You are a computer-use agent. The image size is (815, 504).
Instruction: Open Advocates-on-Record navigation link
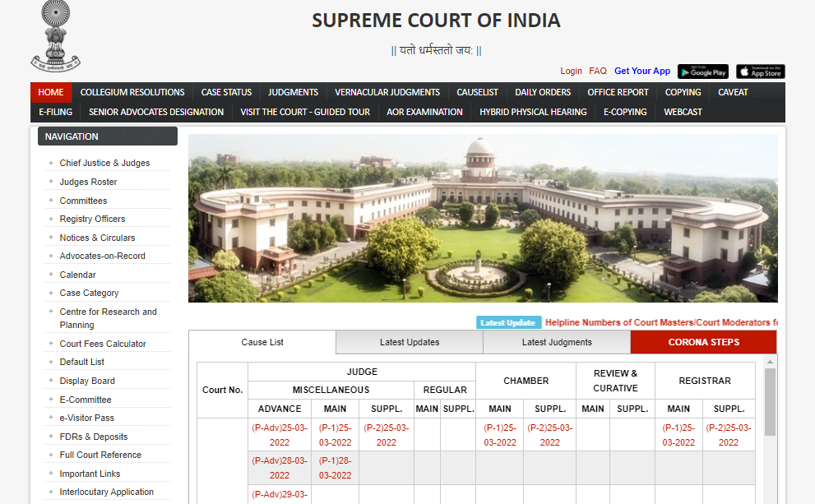coord(103,256)
